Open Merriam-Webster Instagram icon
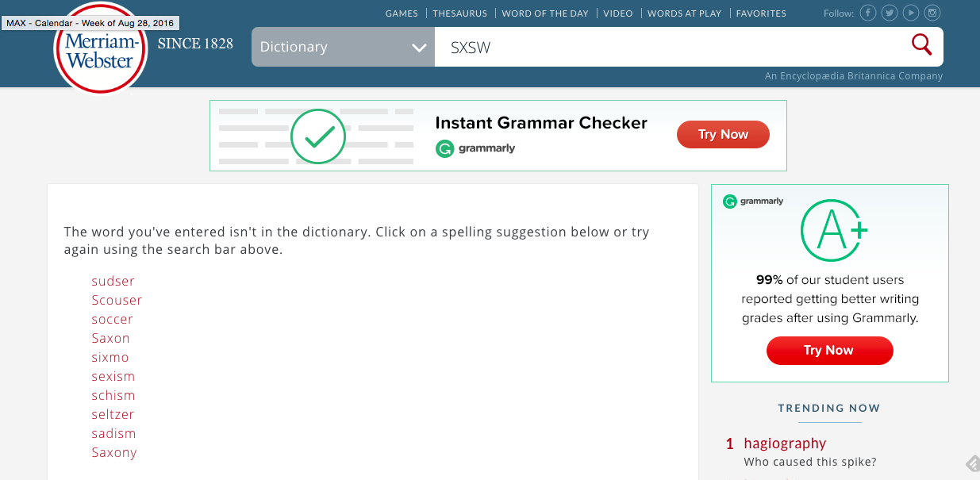 (933, 13)
